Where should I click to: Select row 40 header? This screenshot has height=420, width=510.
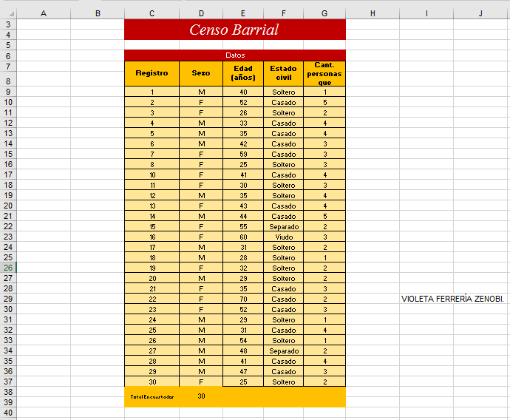click(x=8, y=413)
